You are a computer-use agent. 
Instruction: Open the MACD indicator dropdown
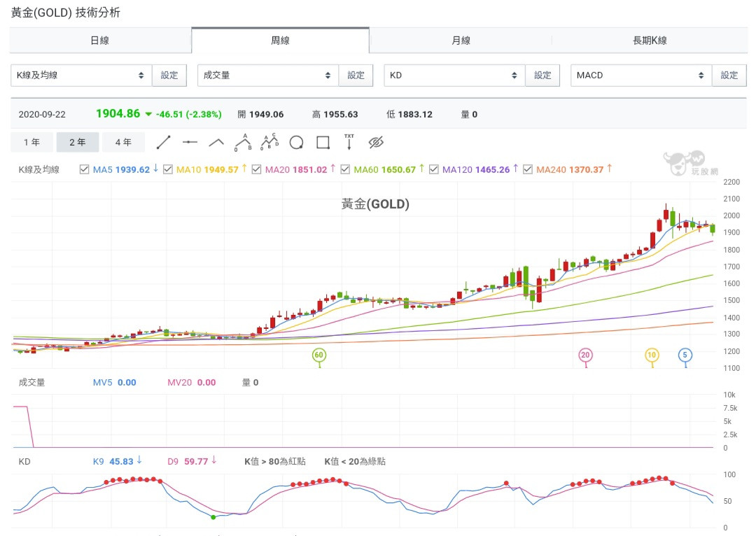click(640, 76)
